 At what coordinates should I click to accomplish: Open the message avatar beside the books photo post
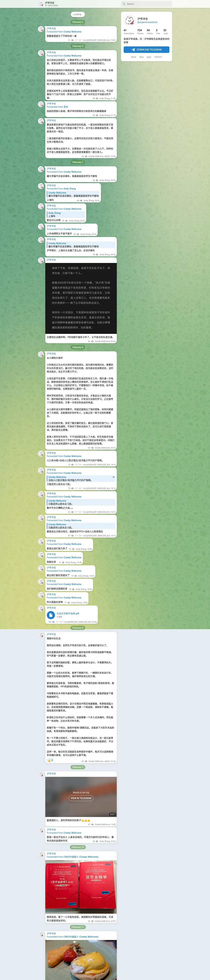(x=41, y=854)
